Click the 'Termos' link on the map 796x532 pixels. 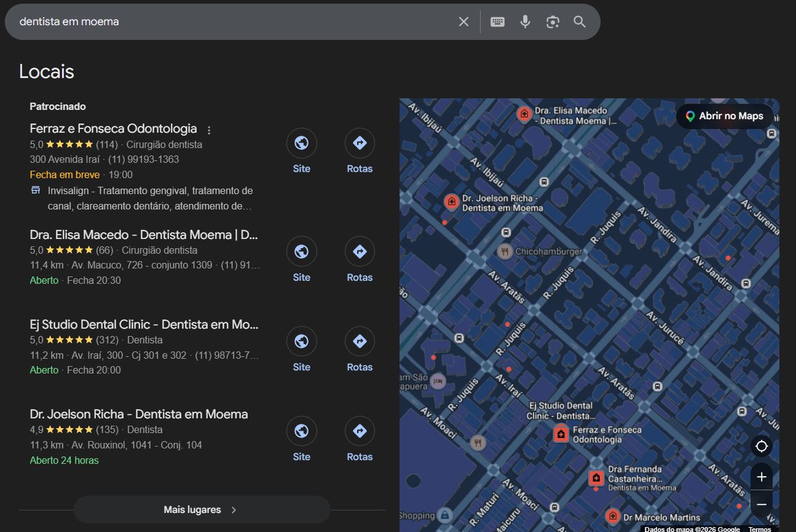tap(760, 529)
